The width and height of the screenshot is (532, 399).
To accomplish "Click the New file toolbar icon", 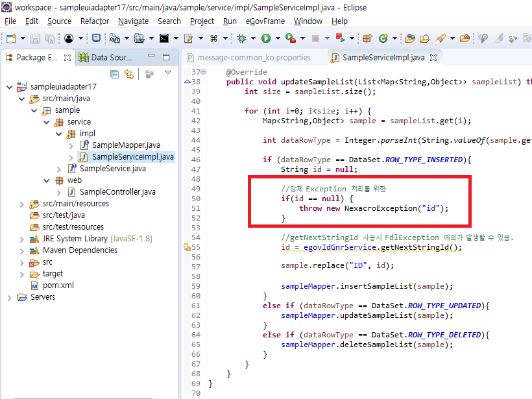I will click(11, 39).
